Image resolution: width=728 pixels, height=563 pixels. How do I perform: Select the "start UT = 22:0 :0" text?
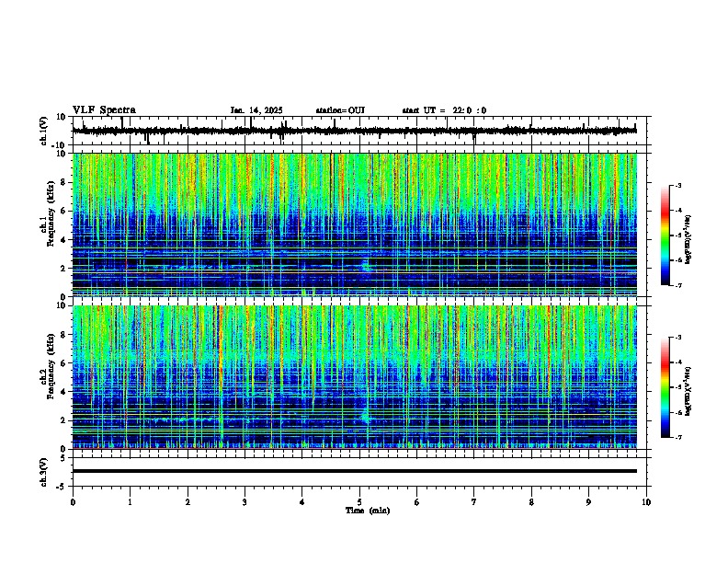[x=444, y=110]
